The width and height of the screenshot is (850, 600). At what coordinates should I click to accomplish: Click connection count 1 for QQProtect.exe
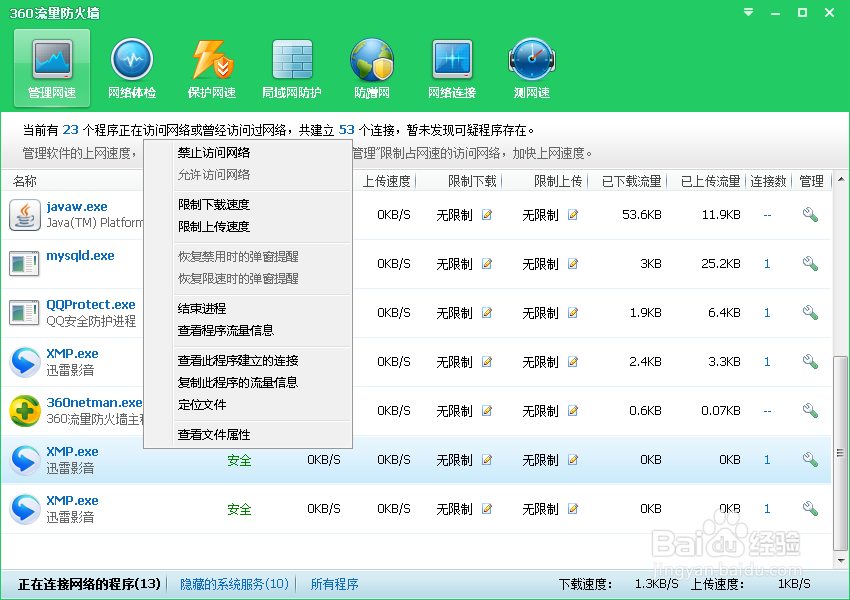coord(767,313)
